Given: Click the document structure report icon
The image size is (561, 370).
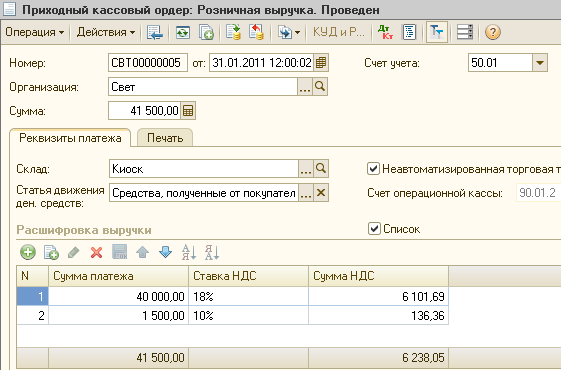Looking at the screenshot, I should pyautogui.click(x=409, y=32).
